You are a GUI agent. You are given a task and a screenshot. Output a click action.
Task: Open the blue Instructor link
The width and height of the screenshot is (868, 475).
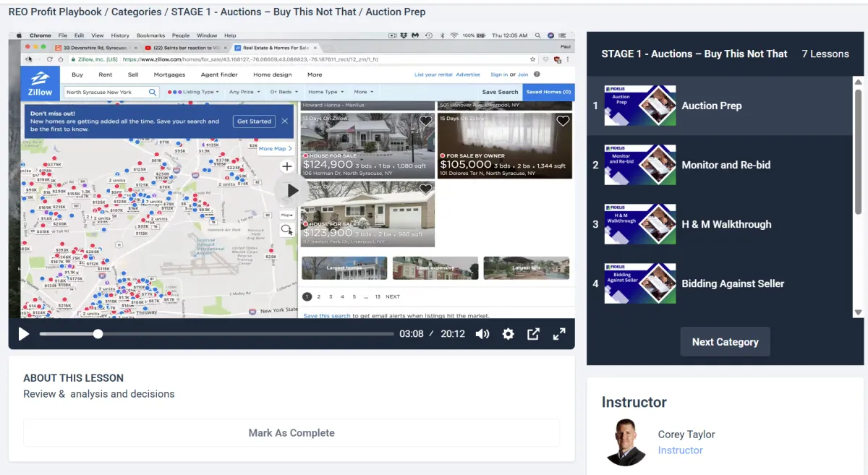point(680,450)
